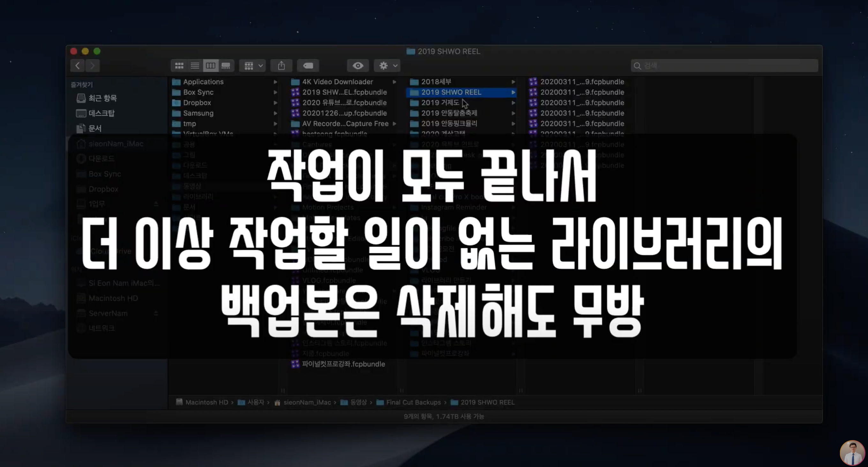Click the Share toolbar icon
868x467 pixels.
[x=281, y=65]
